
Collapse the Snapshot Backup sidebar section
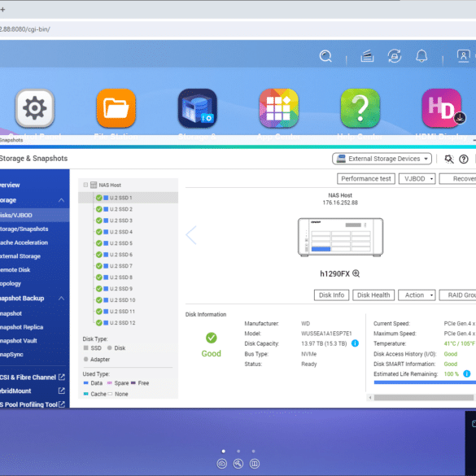[62, 299]
